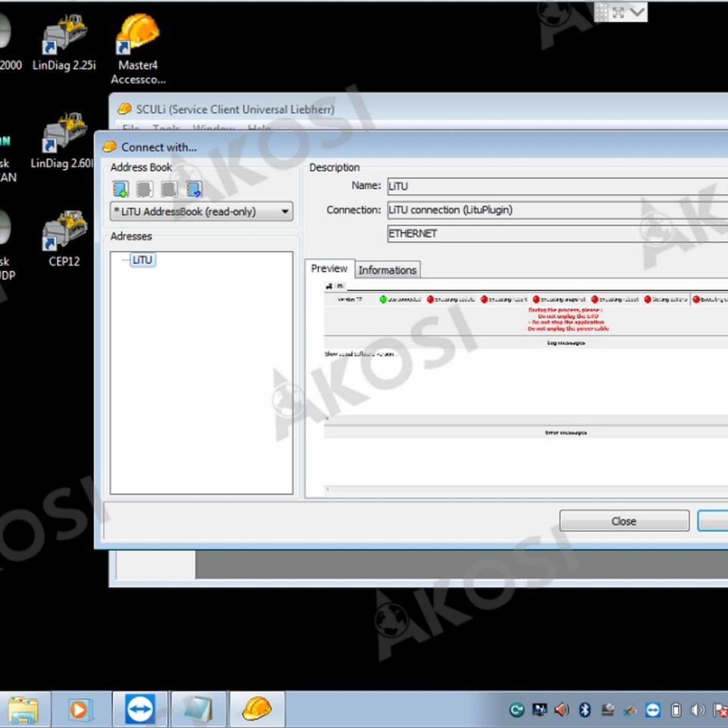Viewport: 728px width, 728px height.
Task: Open the LiTU AddressBook dropdown
Action: click(x=202, y=212)
